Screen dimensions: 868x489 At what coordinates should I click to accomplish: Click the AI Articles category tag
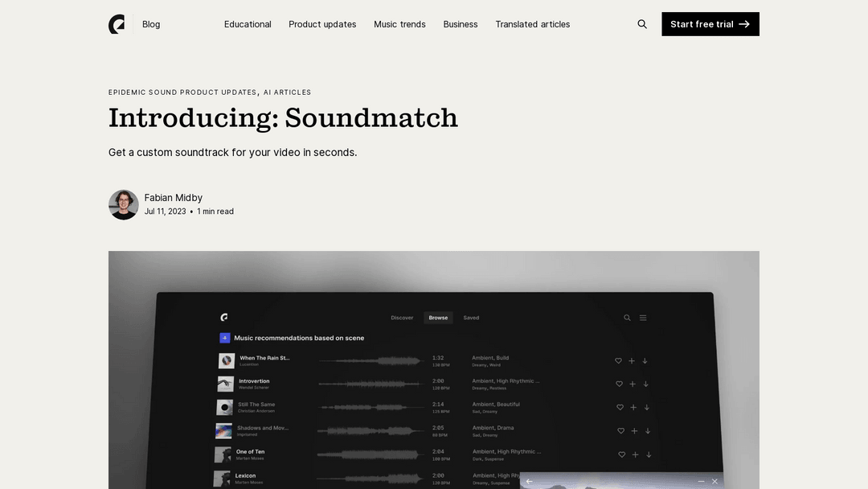click(287, 92)
